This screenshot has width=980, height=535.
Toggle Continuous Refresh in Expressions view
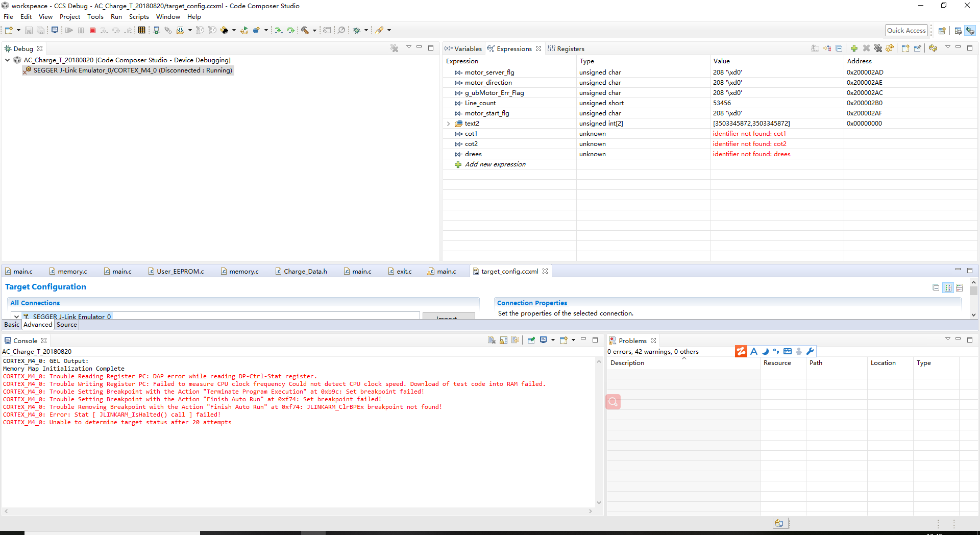tap(933, 48)
